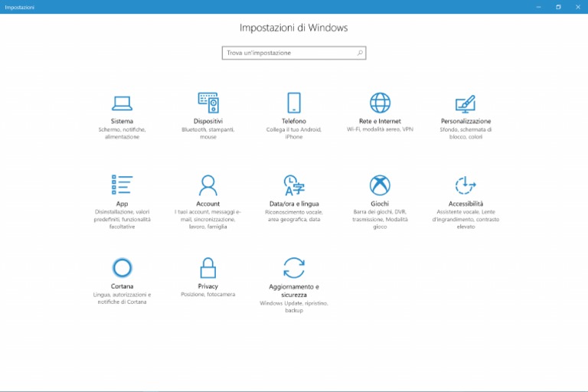Open the Privacy padlock icon
Viewport: 588px width, 392px height.
point(207,267)
